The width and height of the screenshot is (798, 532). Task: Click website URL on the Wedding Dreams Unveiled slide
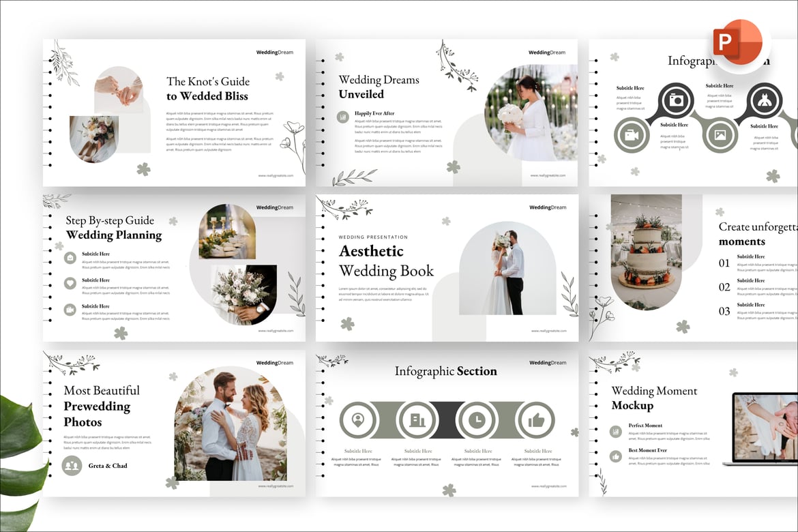pos(548,176)
